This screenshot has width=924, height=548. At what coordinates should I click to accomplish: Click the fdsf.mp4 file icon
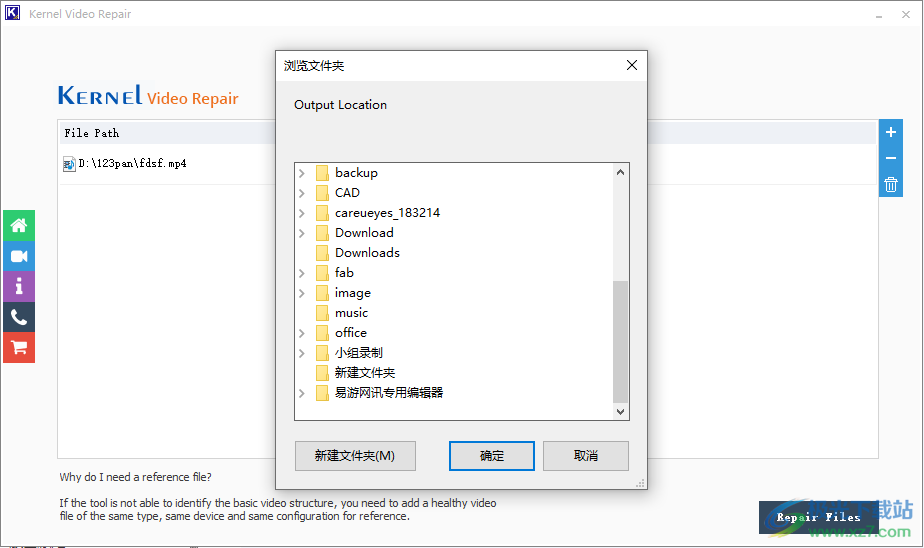pos(69,164)
